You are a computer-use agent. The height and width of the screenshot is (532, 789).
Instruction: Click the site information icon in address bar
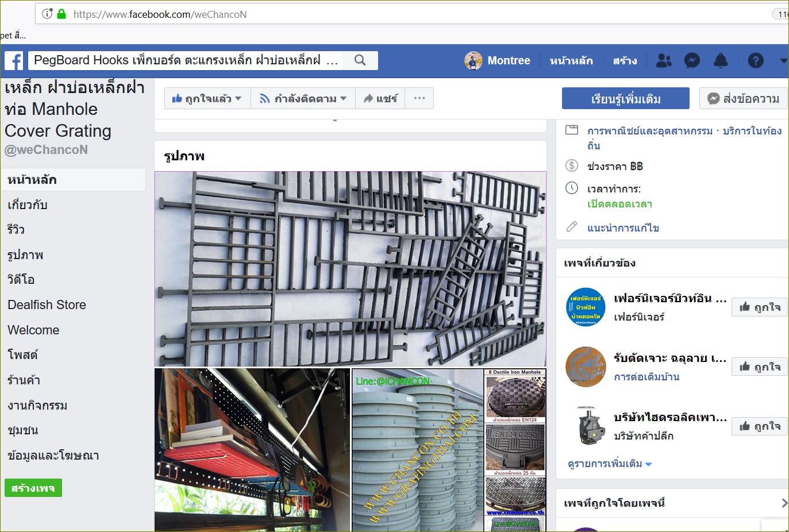coord(47,14)
